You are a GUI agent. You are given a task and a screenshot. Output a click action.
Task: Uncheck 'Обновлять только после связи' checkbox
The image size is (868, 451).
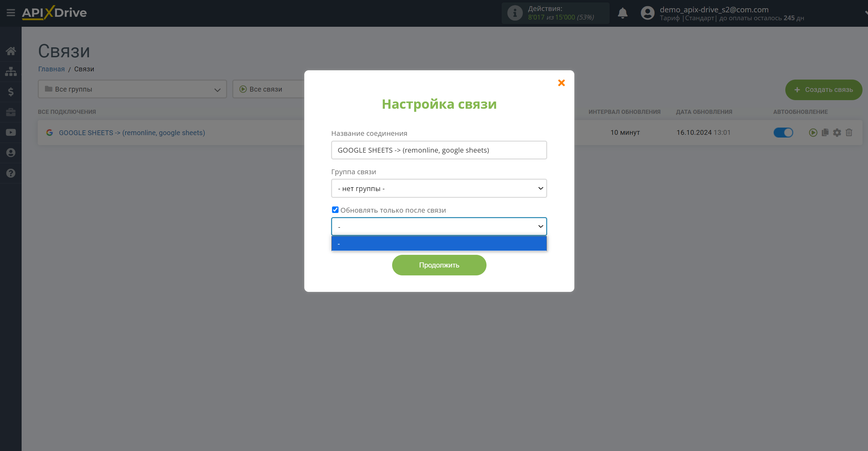click(x=335, y=210)
